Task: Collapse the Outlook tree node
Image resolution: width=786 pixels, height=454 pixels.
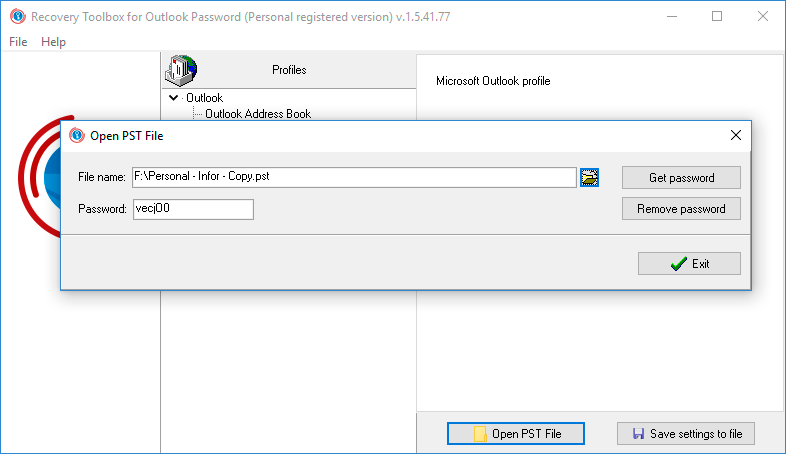Action: click(x=173, y=98)
